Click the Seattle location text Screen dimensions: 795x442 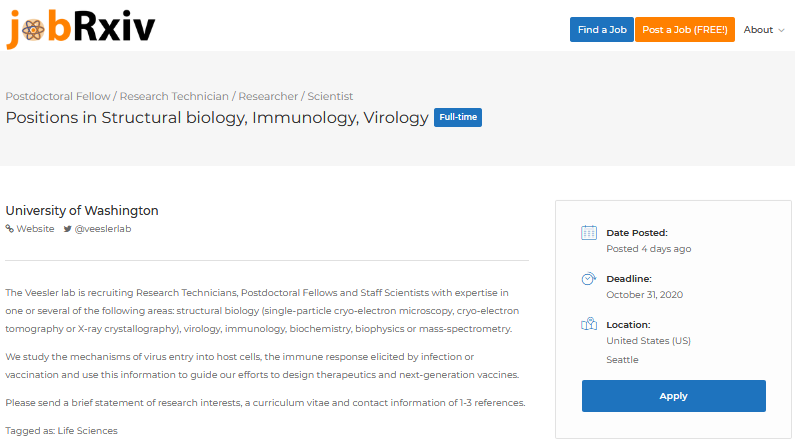tap(622, 360)
